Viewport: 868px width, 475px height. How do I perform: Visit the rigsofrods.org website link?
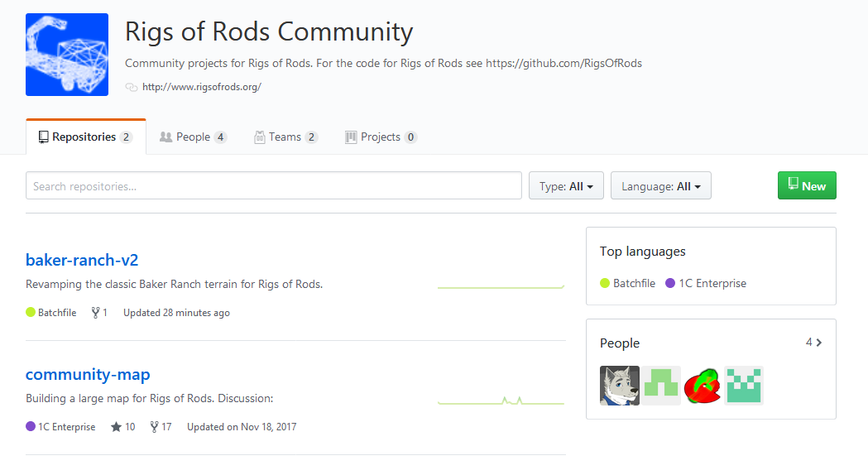point(202,87)
